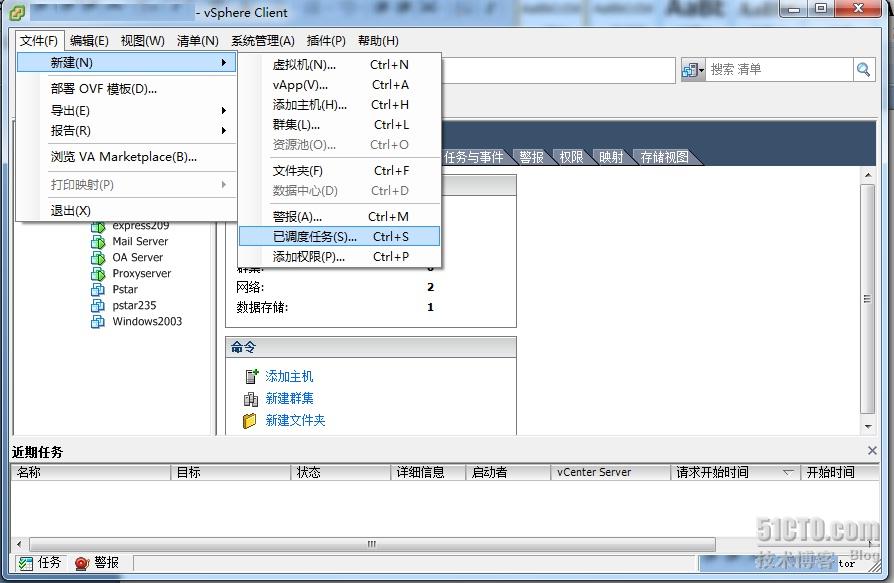Viewport: 894px width, 583px height.
Task: Click the main panel scrollbar up arrow
Action: click(x=868, y=176)
